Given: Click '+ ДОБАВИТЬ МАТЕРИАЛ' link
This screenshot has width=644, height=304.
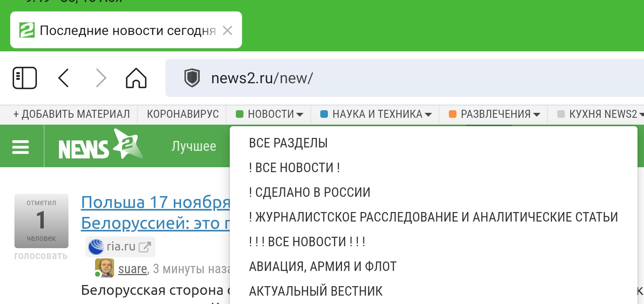Looking at the screenshot, I should [x=72, y=114].
